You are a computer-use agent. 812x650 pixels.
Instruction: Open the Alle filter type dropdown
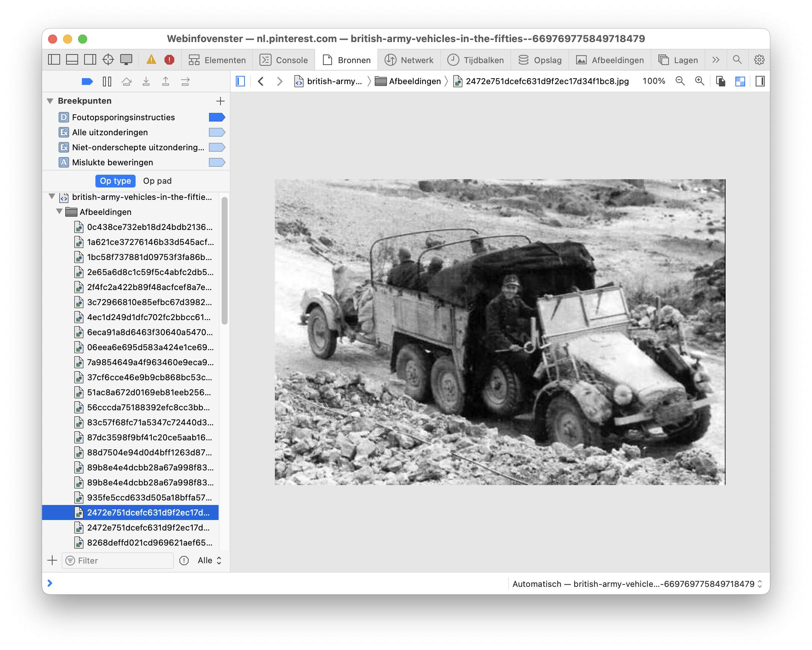(x=210, y=560)
